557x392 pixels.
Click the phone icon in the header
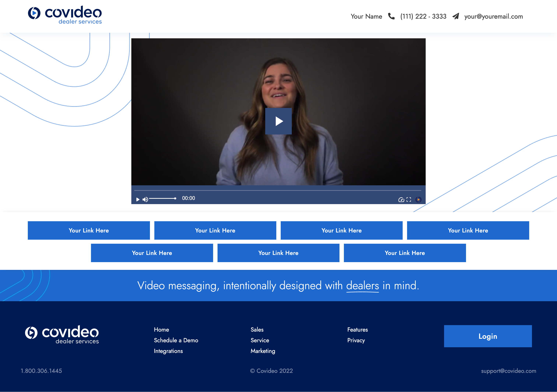point(392,16)
